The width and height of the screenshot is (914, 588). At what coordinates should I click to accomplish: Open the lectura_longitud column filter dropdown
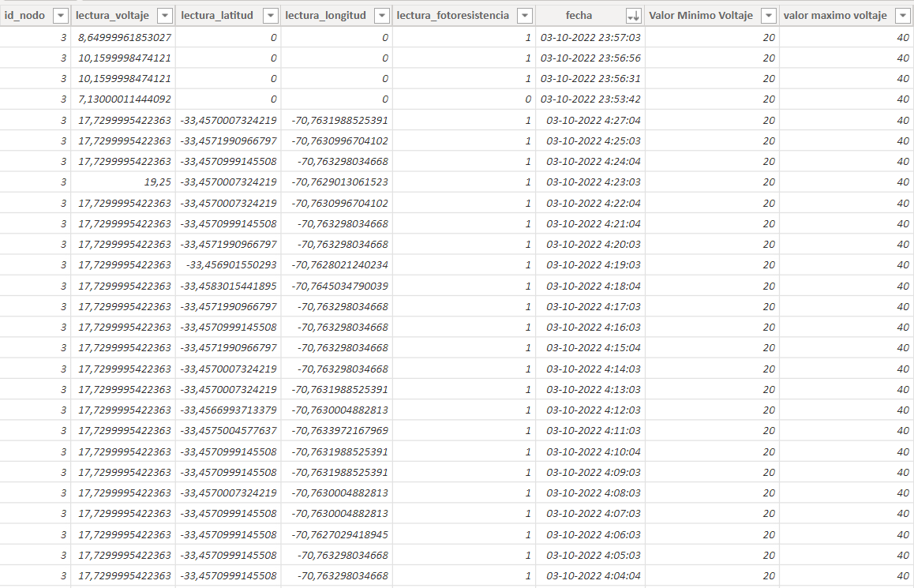click(x=382, y=16)
